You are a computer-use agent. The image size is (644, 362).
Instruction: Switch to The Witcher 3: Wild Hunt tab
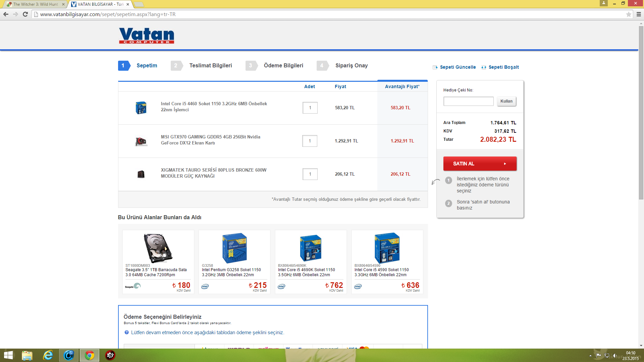(35, 4)
